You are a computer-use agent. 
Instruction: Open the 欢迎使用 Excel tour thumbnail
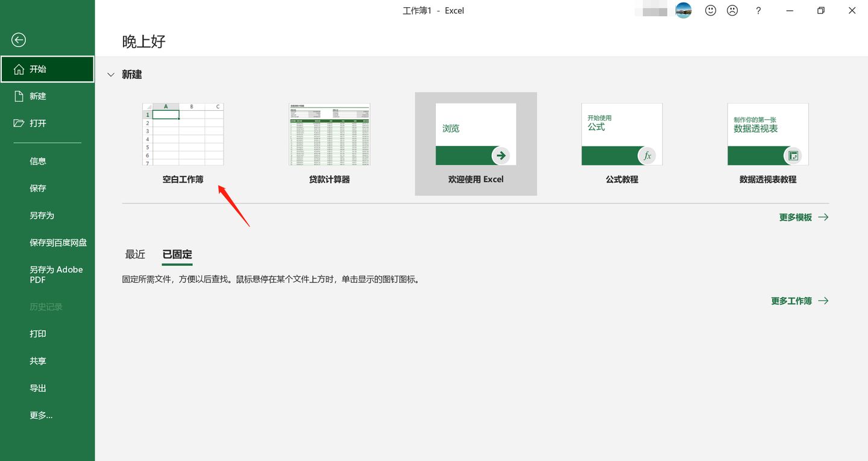click(x=476, y=134)
